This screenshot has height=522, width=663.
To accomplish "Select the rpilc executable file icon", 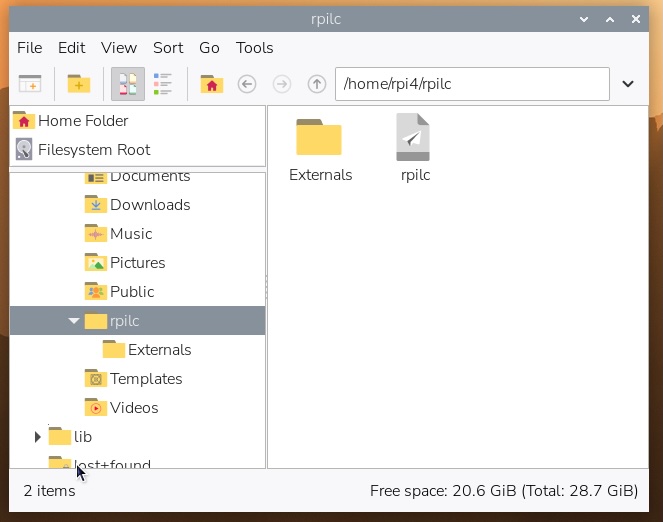I will pyautogui.click(x=413, y=139).
